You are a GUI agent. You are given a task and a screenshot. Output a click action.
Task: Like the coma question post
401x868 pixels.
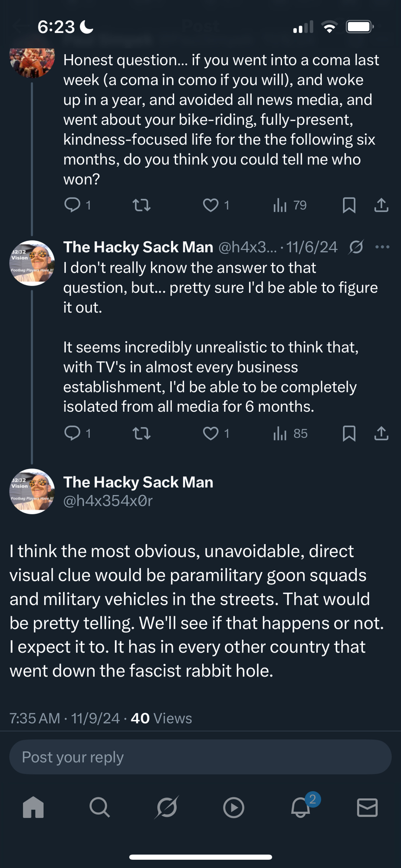pyautogui.click(x=211, y=204)
